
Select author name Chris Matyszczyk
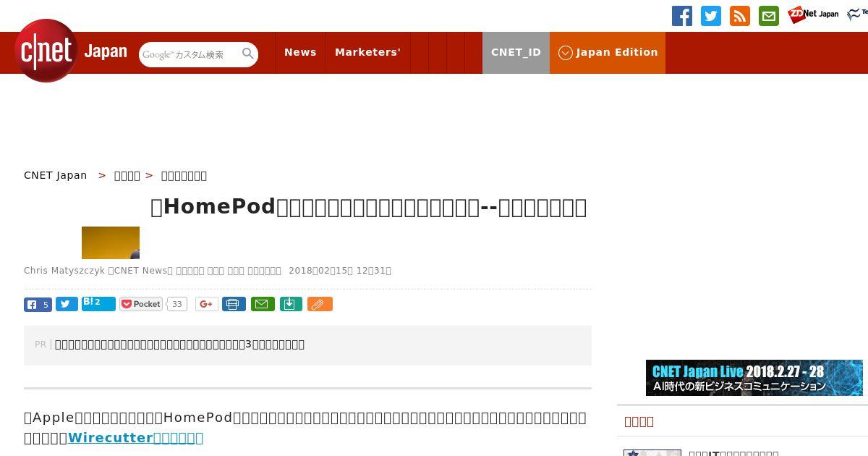64,271
